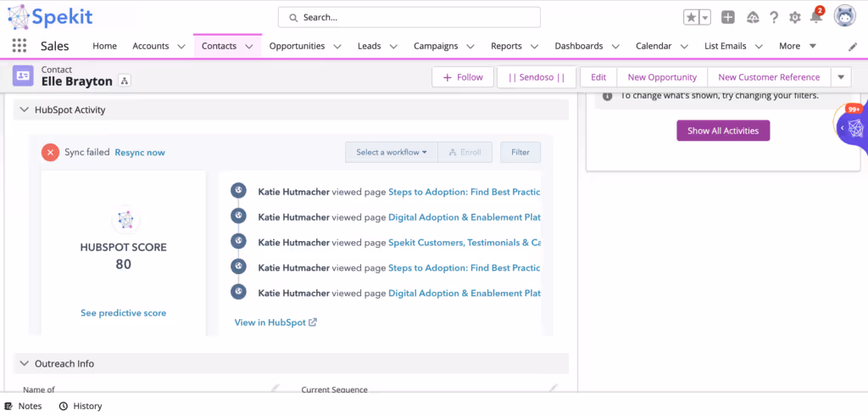Click the Follow button
The height and width of the screenshot is (415, 868).
464,77
